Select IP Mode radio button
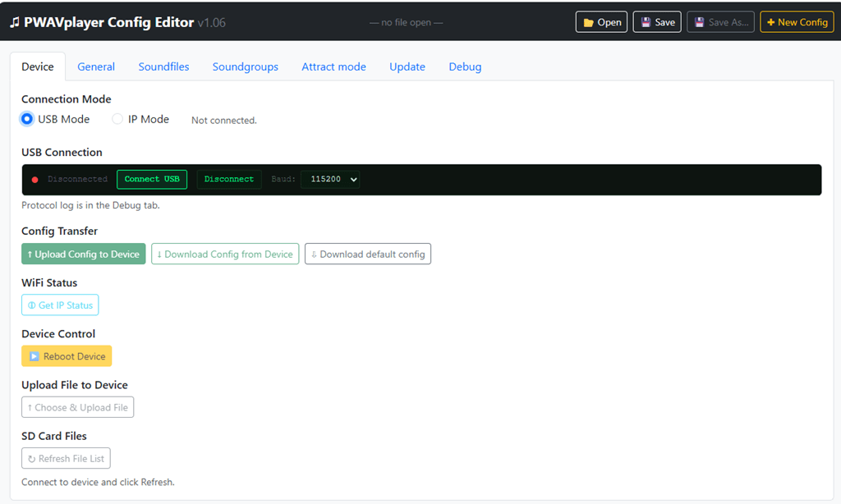 point(117,119)
